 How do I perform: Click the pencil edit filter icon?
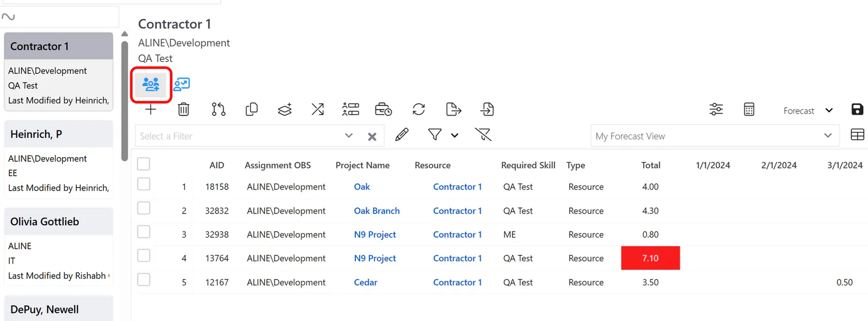pos(402,135)
